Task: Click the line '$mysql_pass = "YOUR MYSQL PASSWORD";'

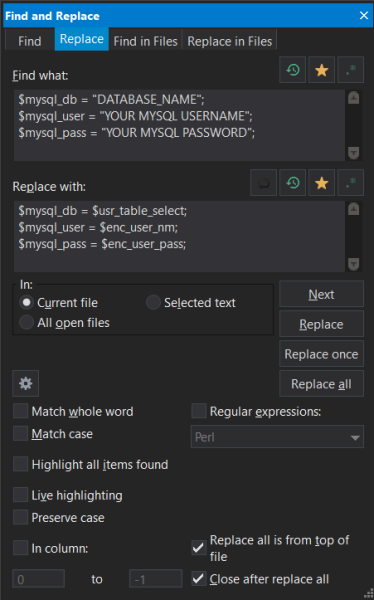Action: pos(137,133)
